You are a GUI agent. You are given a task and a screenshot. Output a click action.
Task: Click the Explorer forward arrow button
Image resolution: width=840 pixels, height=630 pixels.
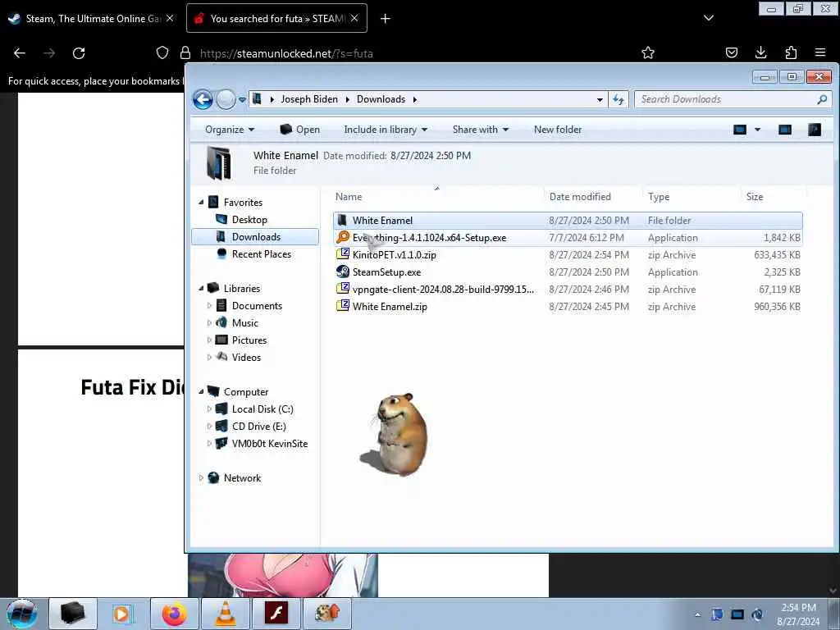click(226, 99)
